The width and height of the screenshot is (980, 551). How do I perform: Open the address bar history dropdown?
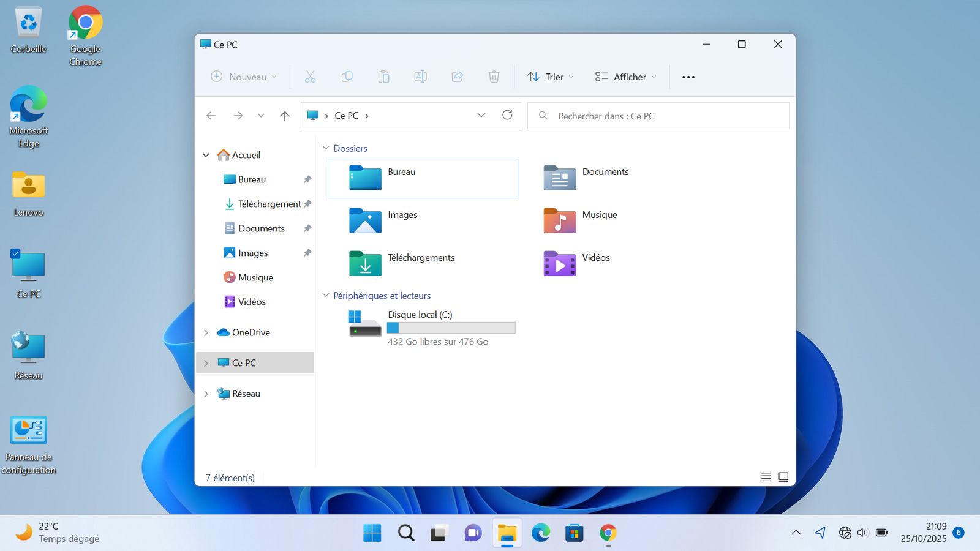tap(481, 115)
